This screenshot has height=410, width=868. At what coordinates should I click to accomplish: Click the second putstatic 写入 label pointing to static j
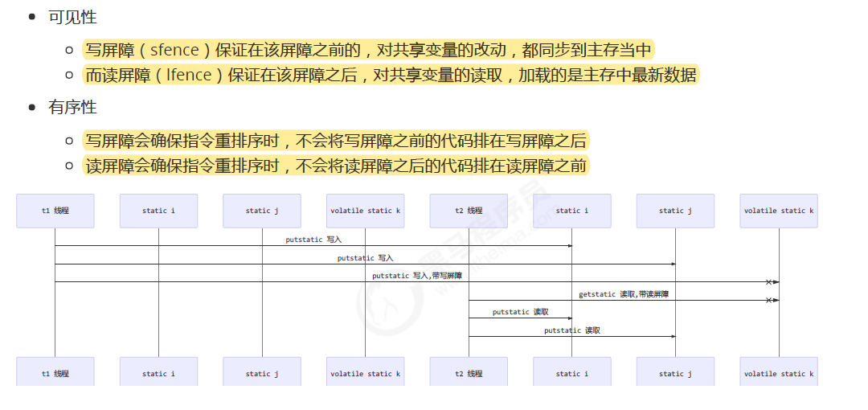(x=366, y=258)
